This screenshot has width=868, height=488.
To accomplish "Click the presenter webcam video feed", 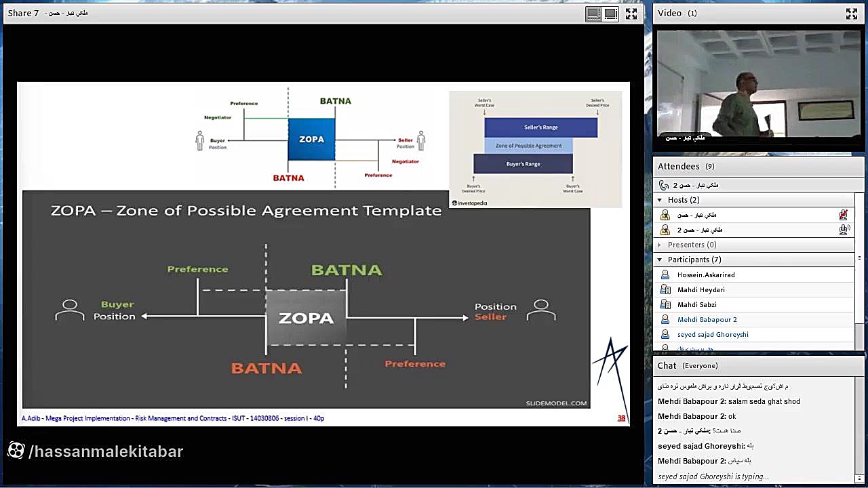I will [x=759, y=87].
